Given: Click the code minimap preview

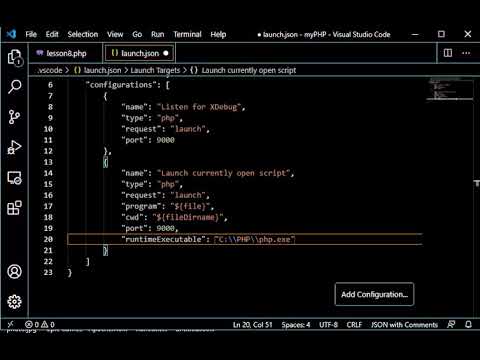Looking at the screenshot, I should coord(449,89).
